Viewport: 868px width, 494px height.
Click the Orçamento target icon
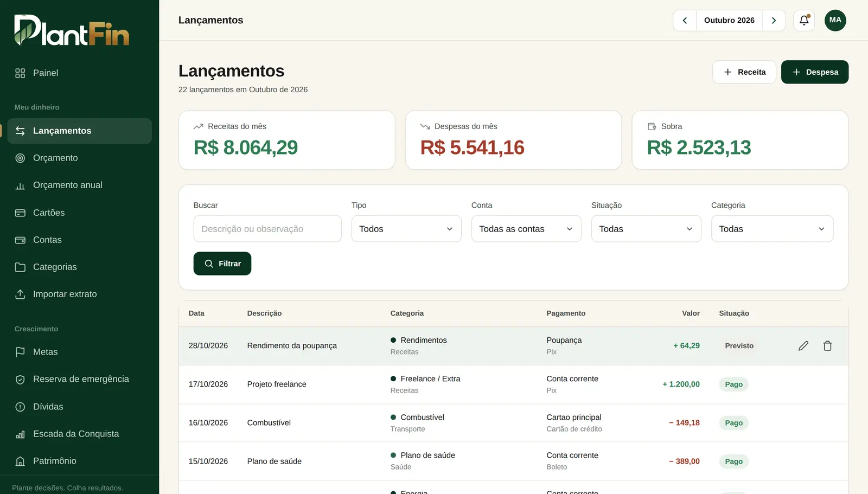click(20, 158)
